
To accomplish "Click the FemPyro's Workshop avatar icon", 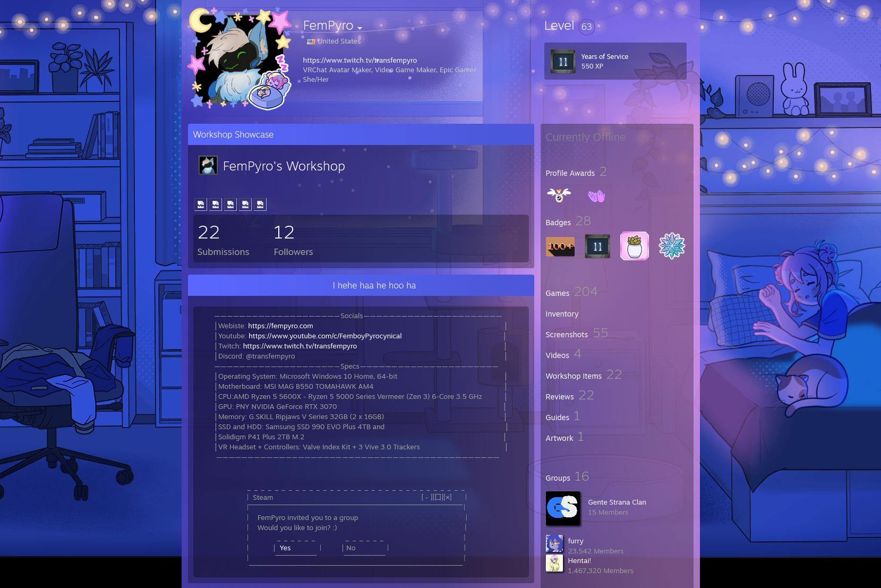I will coord(208,166).
